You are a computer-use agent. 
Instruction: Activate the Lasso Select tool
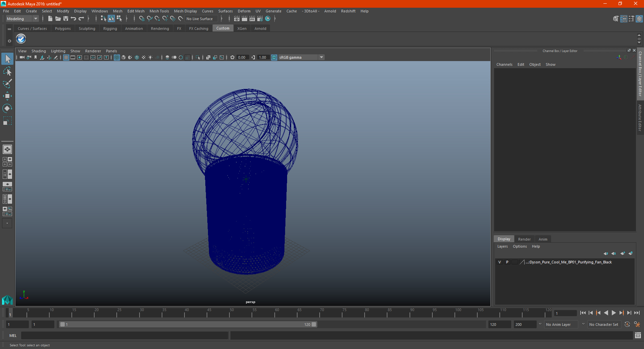coord(7,71)
